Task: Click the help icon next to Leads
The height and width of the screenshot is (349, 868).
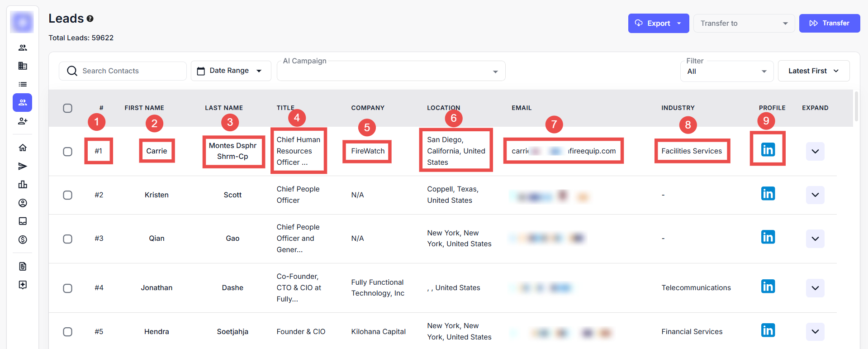Action: 90,19
